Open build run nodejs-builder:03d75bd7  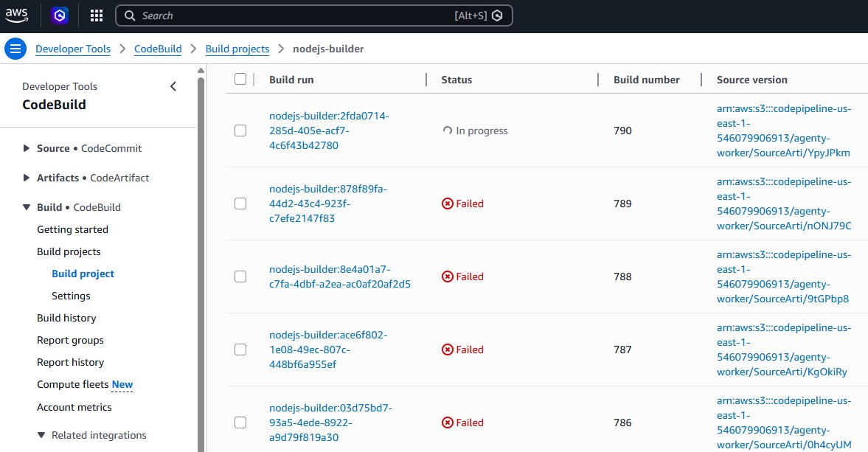pyautogui.click(x=330, y=423)
